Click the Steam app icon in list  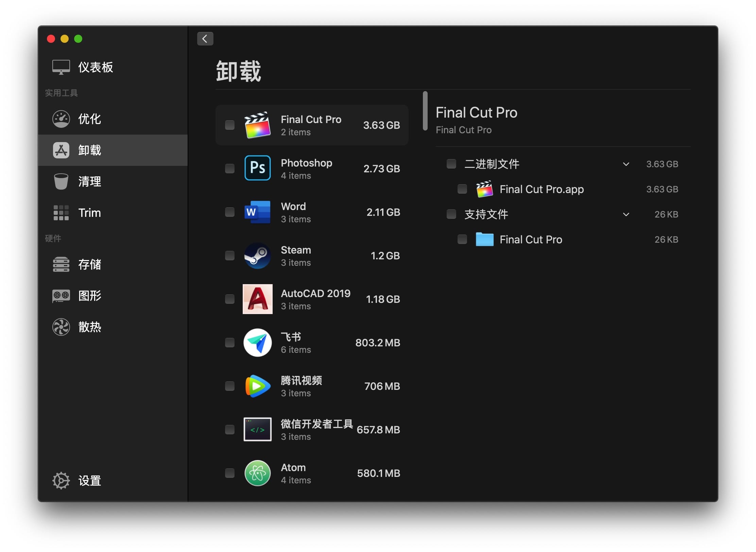pyautogui.click(x=257, y=256)
